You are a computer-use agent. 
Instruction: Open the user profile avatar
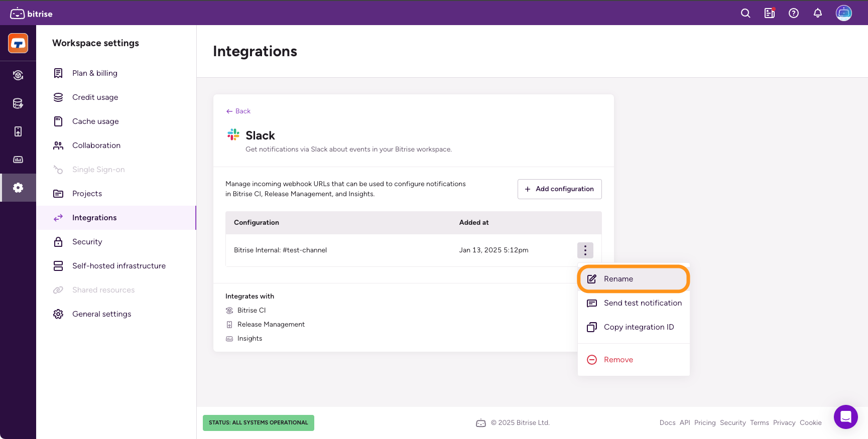click(843, 13)
